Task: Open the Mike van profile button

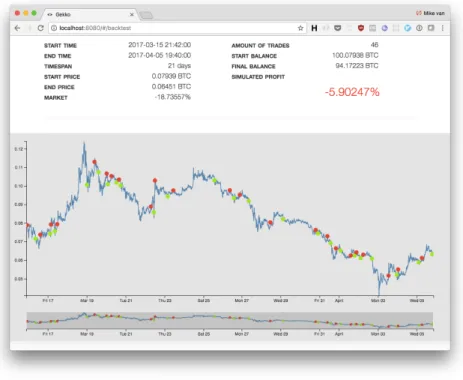Action: [430, 13]
